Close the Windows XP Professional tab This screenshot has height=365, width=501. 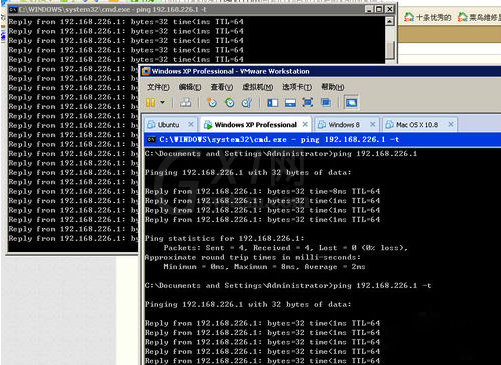[x=305, y=124]
